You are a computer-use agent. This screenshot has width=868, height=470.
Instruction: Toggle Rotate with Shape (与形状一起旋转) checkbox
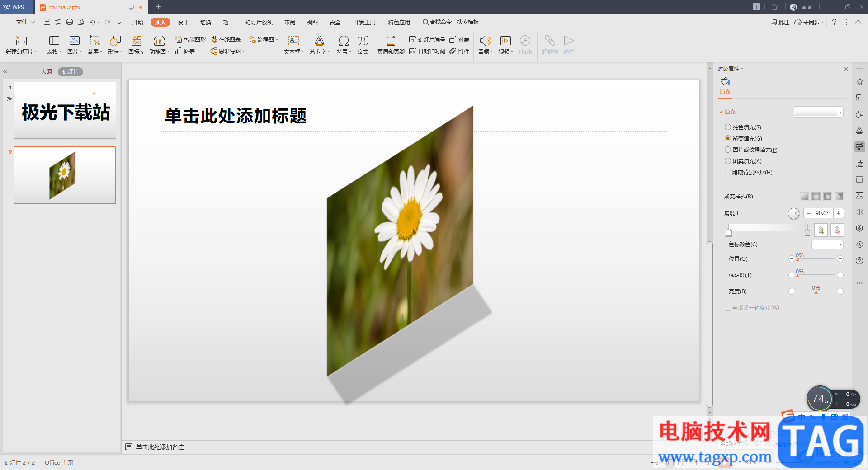(x=728, y=308)
